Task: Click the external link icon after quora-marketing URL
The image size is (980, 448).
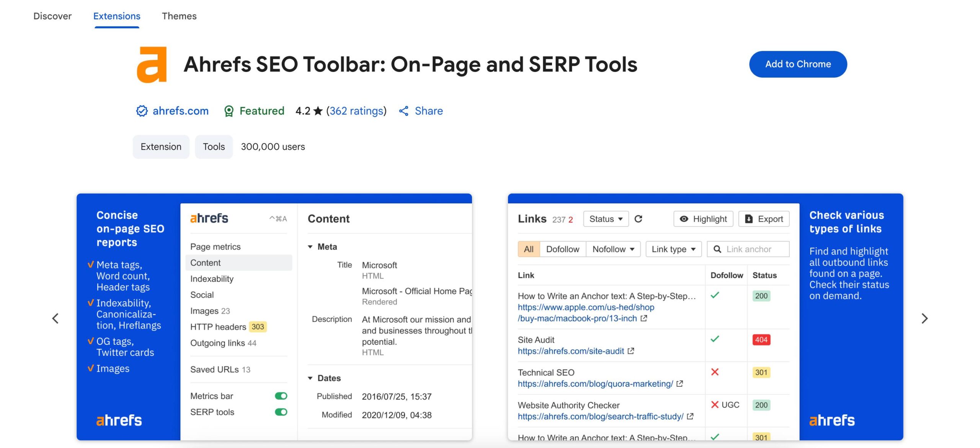Action: coord(679,383)
